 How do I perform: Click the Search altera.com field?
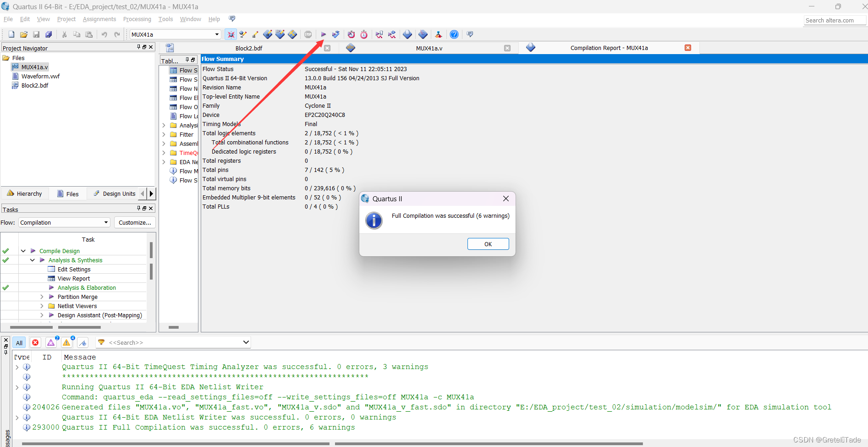835,20
